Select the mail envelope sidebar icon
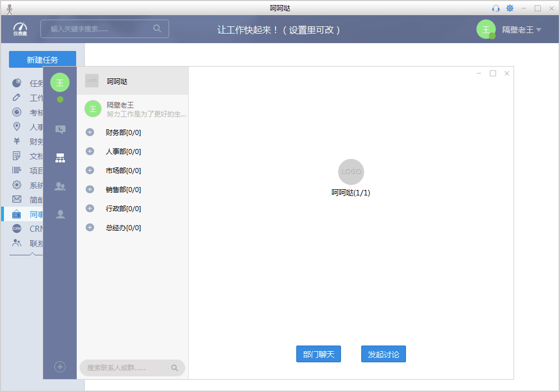 point(16,199)
